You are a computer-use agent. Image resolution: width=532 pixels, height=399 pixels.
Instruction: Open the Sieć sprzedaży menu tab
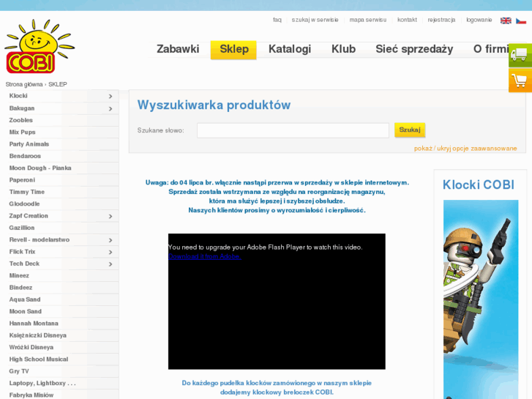coord(414,49)
